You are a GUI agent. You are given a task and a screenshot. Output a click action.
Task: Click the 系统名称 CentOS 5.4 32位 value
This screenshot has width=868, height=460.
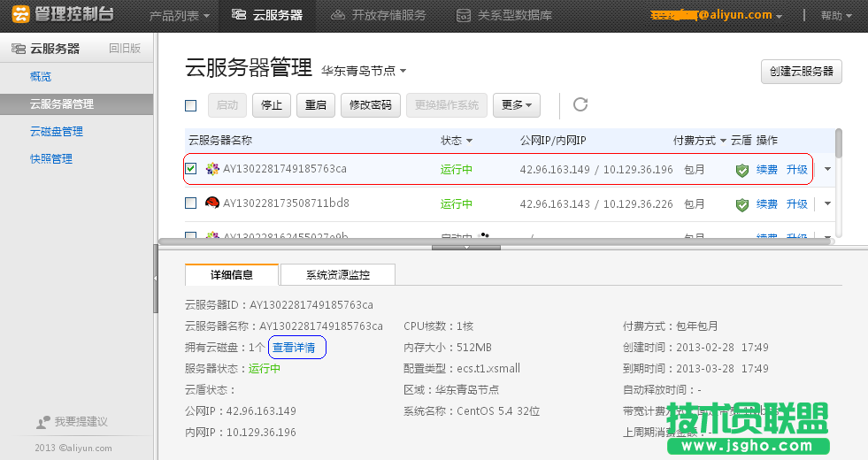tap(498, 411)
